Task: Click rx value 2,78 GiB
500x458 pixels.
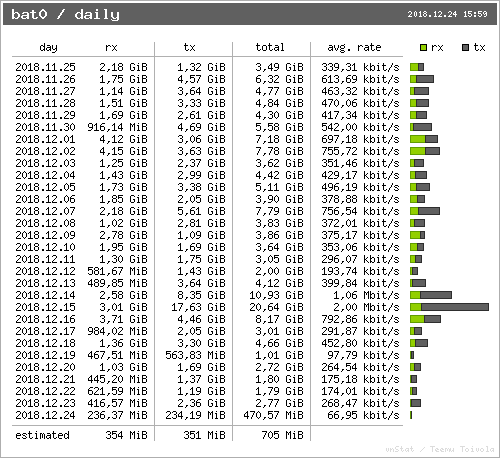Action: point(123,235)
